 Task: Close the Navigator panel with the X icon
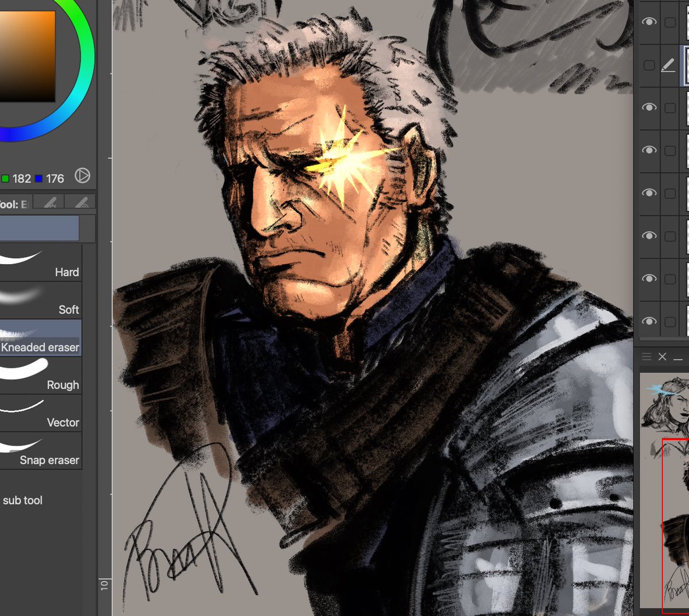[662, 357]
